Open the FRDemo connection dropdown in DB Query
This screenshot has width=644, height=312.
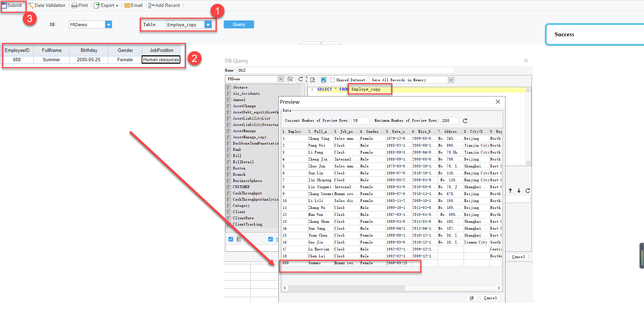pos(281,79)
